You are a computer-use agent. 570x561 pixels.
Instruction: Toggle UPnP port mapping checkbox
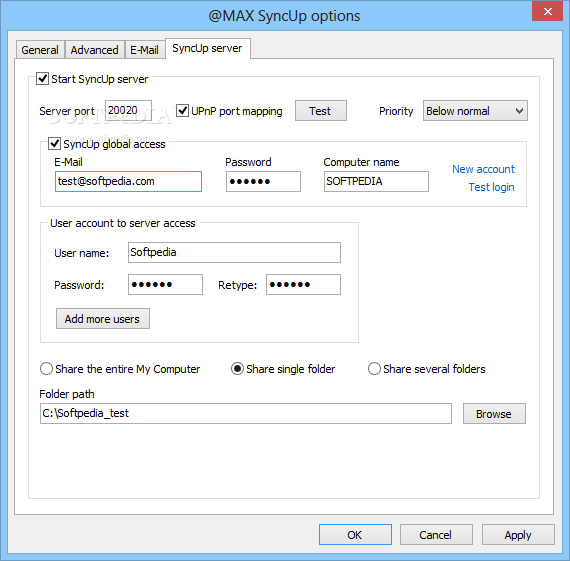coord(182,111)
